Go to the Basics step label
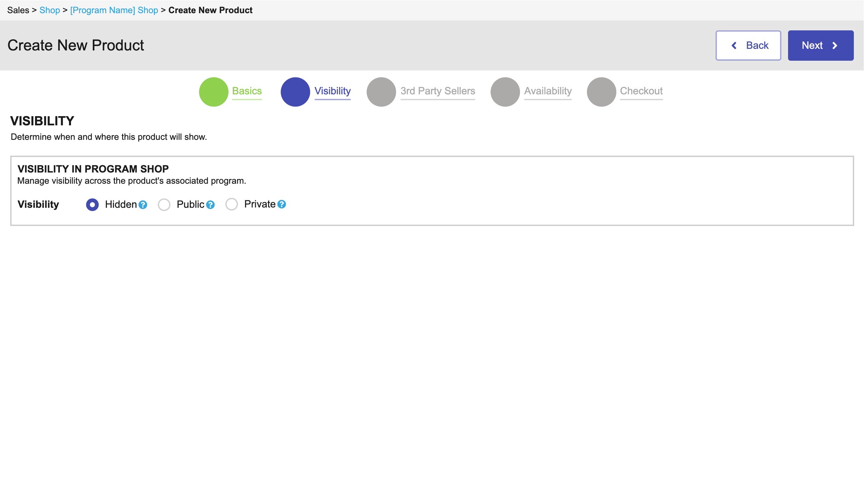Viewport: 864px width, 504px height. [247, 91]
